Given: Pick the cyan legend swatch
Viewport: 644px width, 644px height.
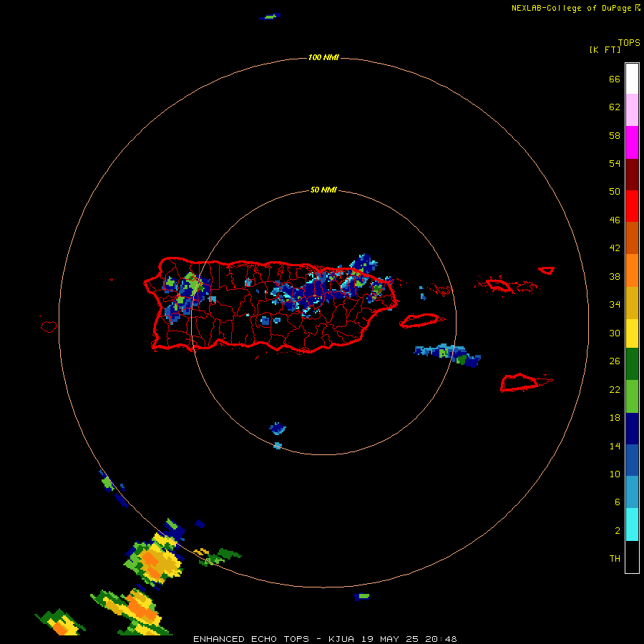Looking at the screenshot, I should pyautogui.click(x=632, y=525).
